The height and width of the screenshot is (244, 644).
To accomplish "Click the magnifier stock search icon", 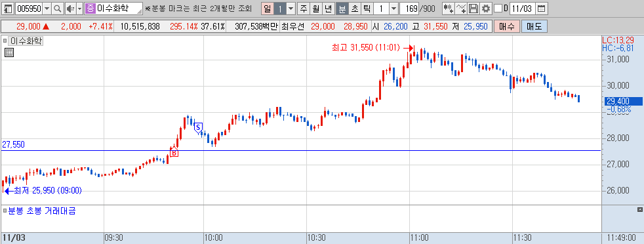I will click(x=57, y=9).
